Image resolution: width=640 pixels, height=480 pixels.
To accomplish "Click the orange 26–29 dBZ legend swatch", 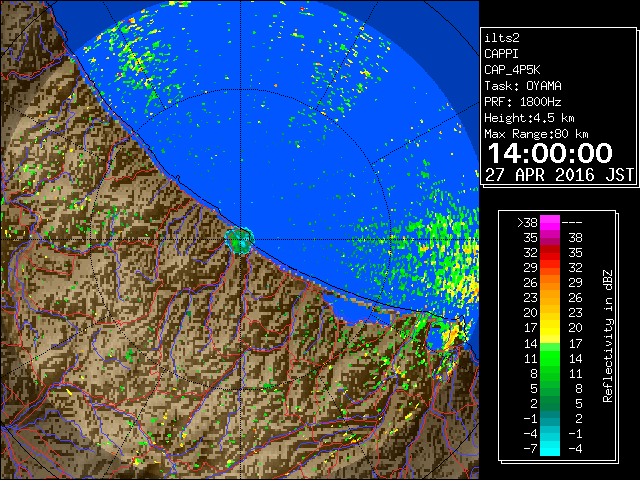I will (x=550, y=283).
